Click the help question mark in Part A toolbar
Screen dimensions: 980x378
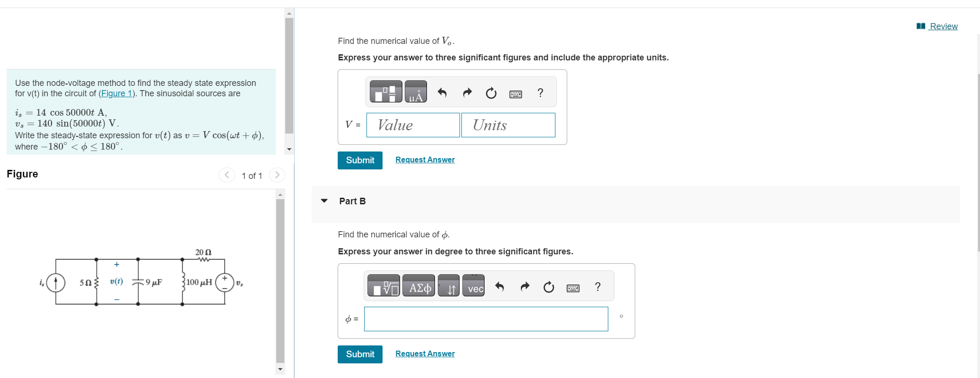point(540,93)
